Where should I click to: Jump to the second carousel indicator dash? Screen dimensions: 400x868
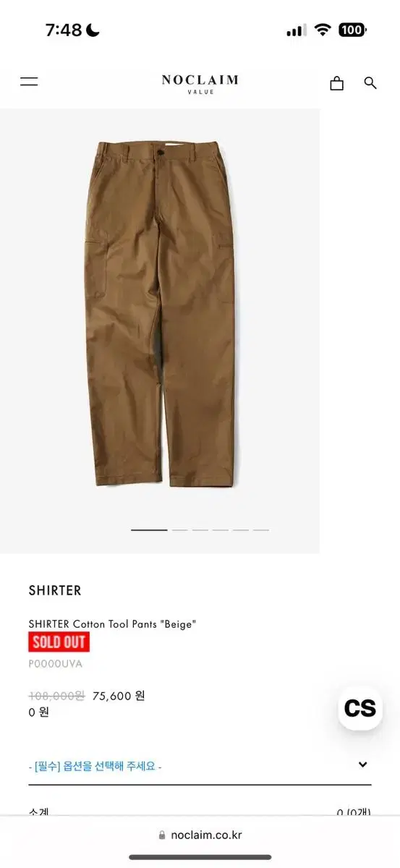(x=179, y=530)
